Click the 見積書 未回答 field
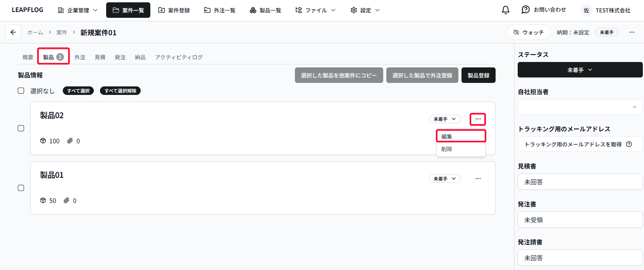 pyautogui.click(x=580, y=182)
